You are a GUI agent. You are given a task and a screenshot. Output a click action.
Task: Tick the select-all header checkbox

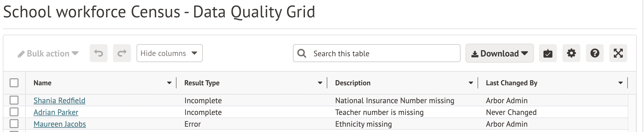pyautogui.click(x=14, y=83)
